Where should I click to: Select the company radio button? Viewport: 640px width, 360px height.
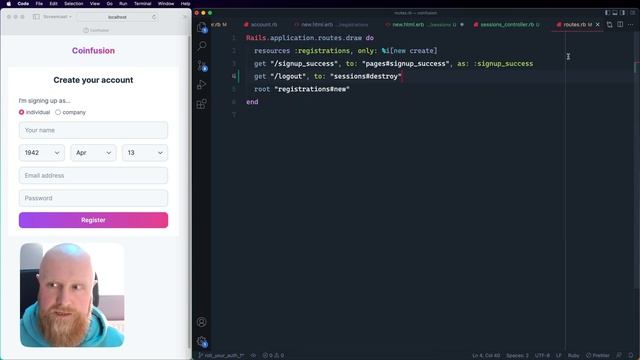coord(58,112)
